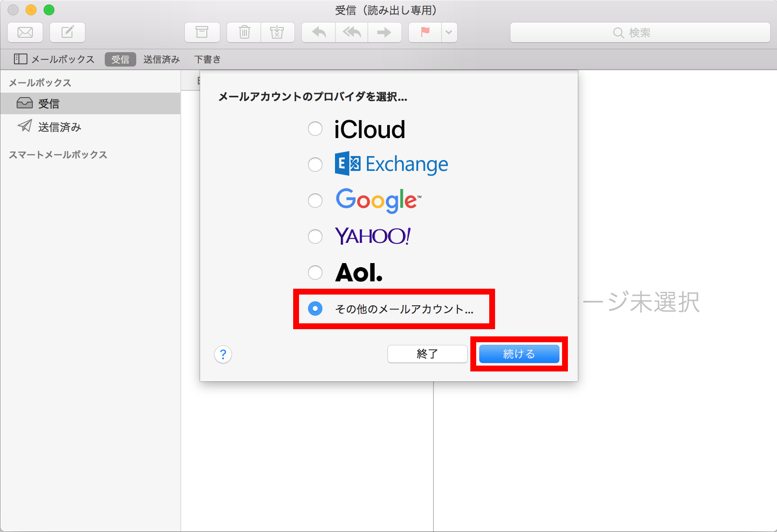777x532 pixels.
Task: Choose the Google provider radio button
Action: [x=315, y=201]
